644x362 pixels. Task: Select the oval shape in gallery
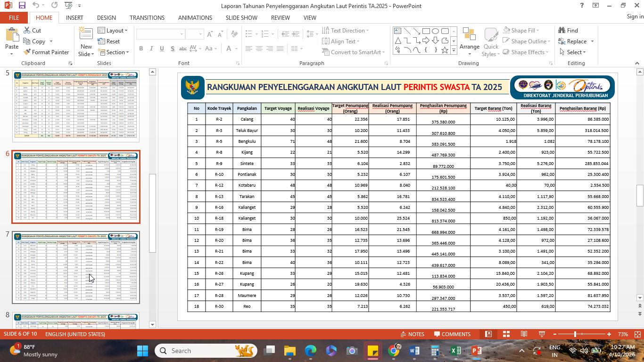click(435, 31)
